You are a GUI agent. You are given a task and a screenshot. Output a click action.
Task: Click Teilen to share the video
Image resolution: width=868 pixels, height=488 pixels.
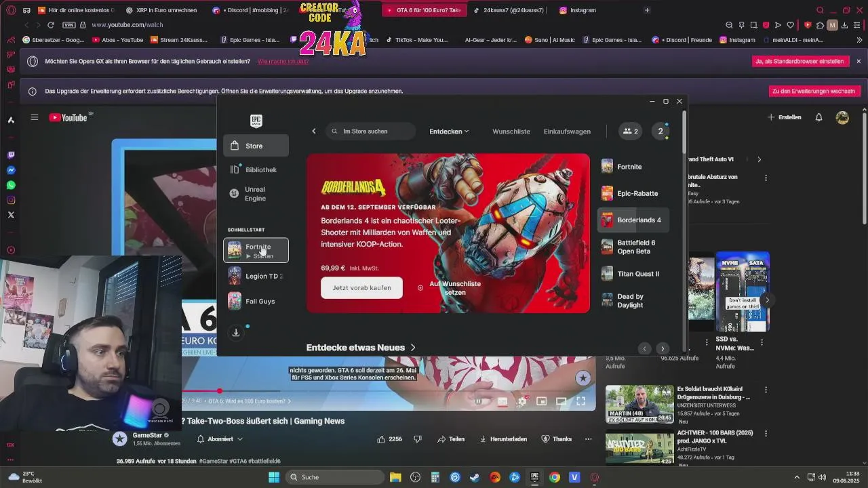[451, 439]
